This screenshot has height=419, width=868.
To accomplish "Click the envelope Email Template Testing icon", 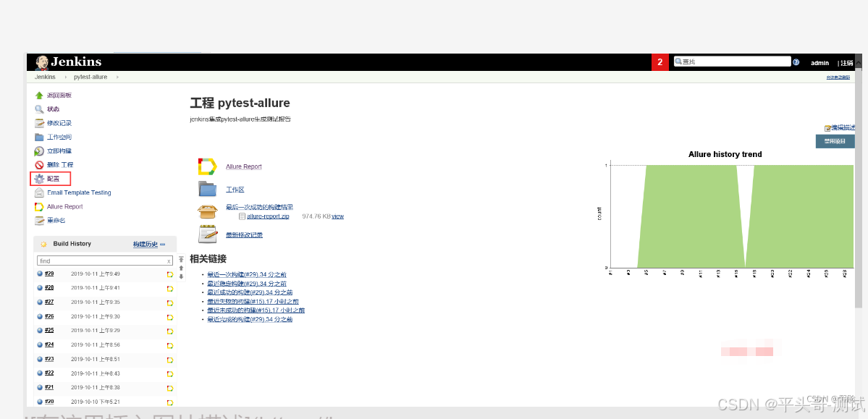I will (39, 192).
